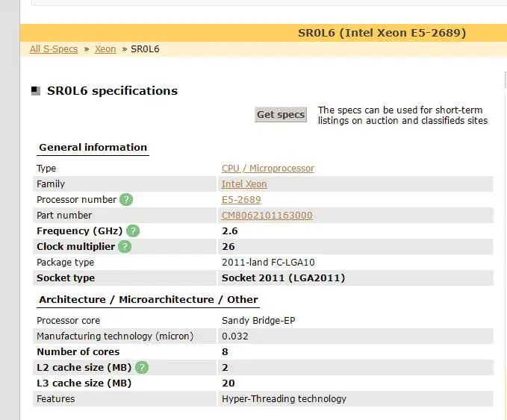Click the L3 cache size (MB) label
This screenshot has height=420, width=507.
pyautogui.click(x=84, y=383)
